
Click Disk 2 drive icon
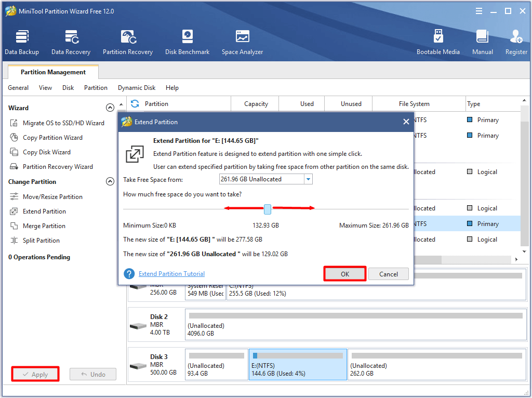pyautogui.click(x=138, y=326)
